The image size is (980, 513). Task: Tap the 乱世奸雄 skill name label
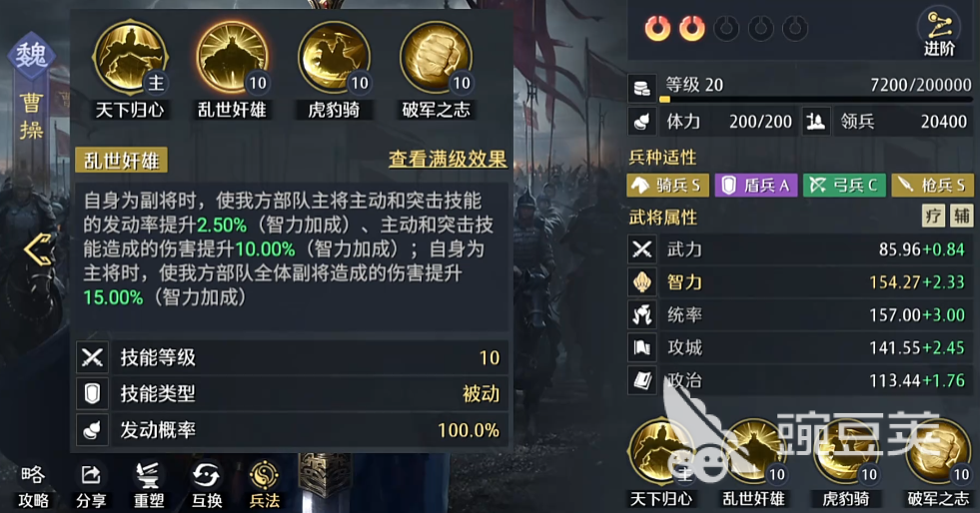pos(121,161)
